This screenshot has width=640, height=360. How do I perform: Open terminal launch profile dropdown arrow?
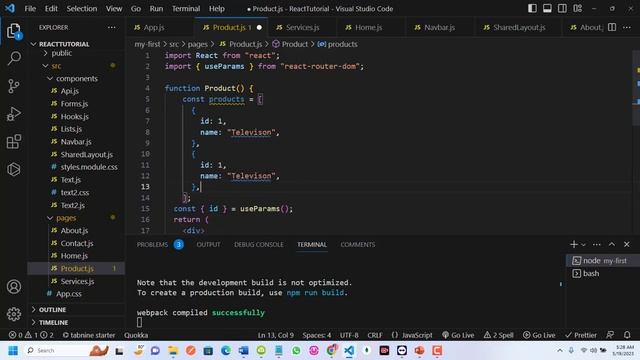click(x=583, y=244)
